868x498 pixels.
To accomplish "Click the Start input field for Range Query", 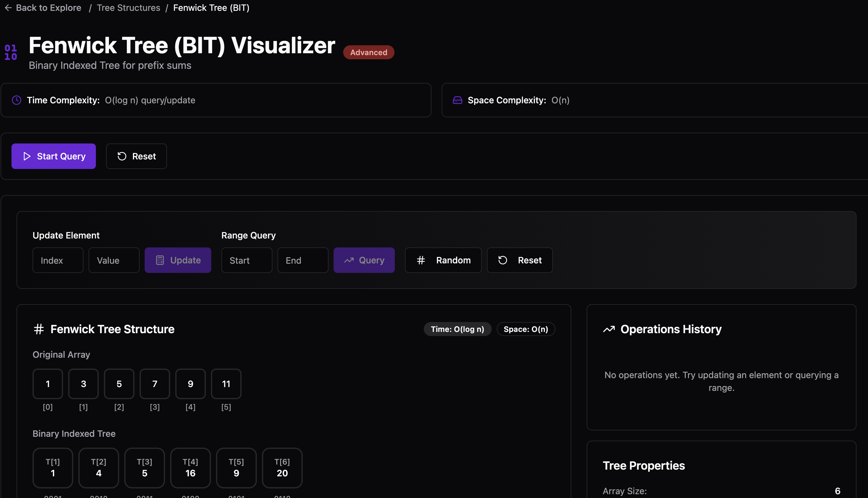I will pos(246,260).
